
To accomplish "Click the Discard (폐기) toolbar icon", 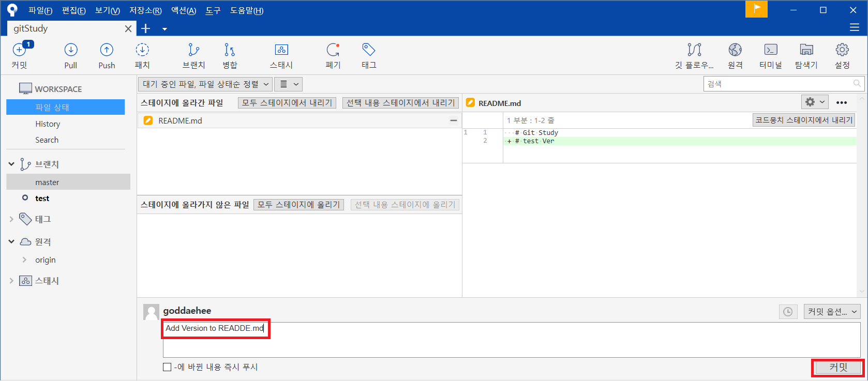I will click(333, 50).
